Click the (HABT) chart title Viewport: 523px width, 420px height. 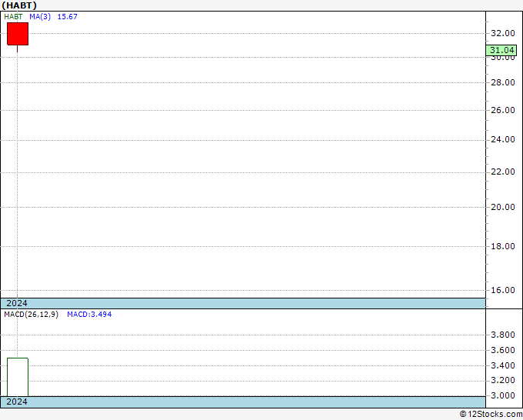coord(19,5)
